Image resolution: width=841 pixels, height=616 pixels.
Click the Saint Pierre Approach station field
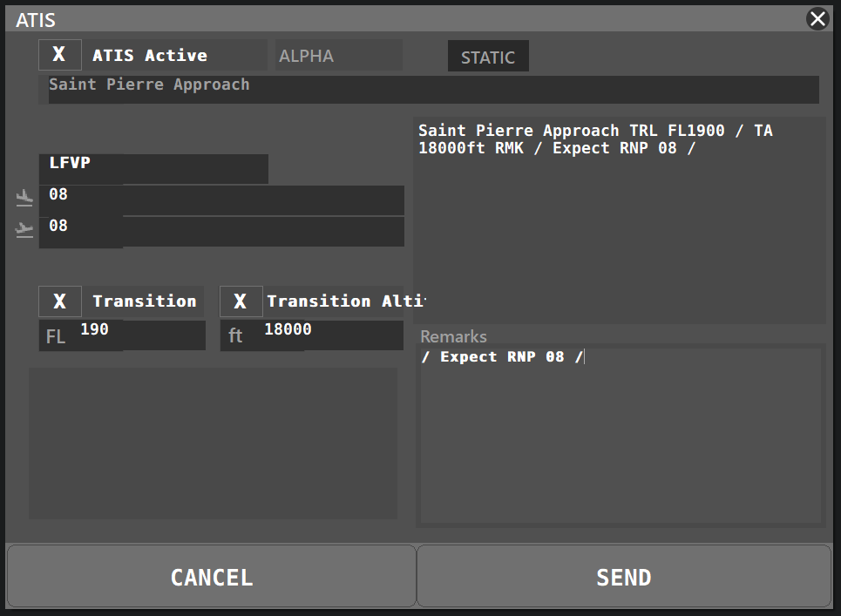(x=432, y=89)
